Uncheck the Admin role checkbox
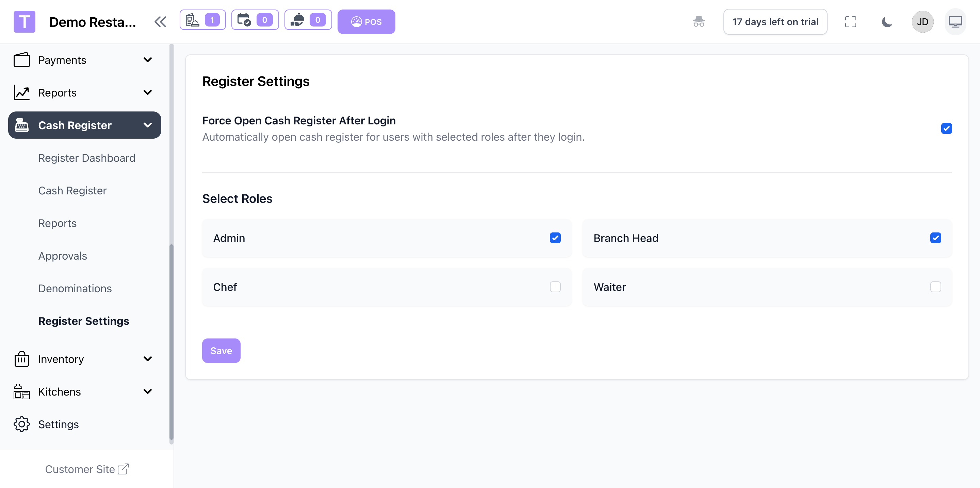The image size is (980, 488). point(555,238)
